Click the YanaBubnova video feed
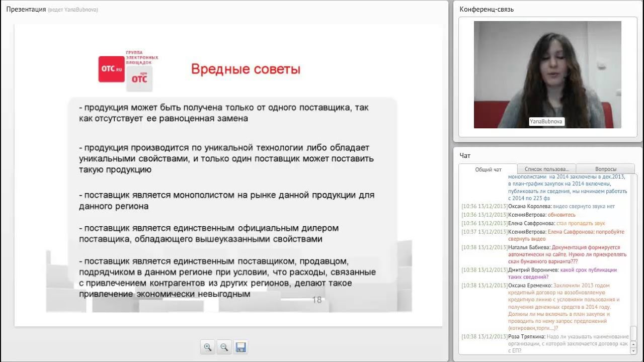The width and height of the screenshot is (644, 362). tap(547, 74)
